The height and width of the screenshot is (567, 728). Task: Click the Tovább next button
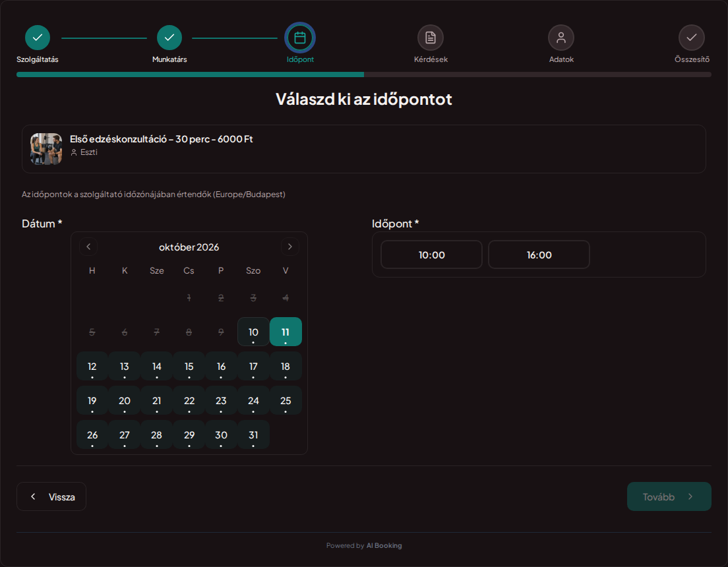(669, 496)
